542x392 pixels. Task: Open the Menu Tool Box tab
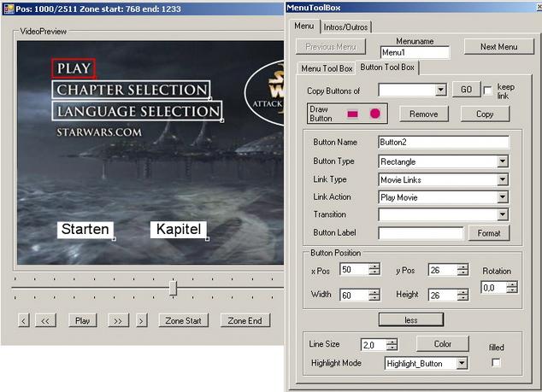click(327, 68)
